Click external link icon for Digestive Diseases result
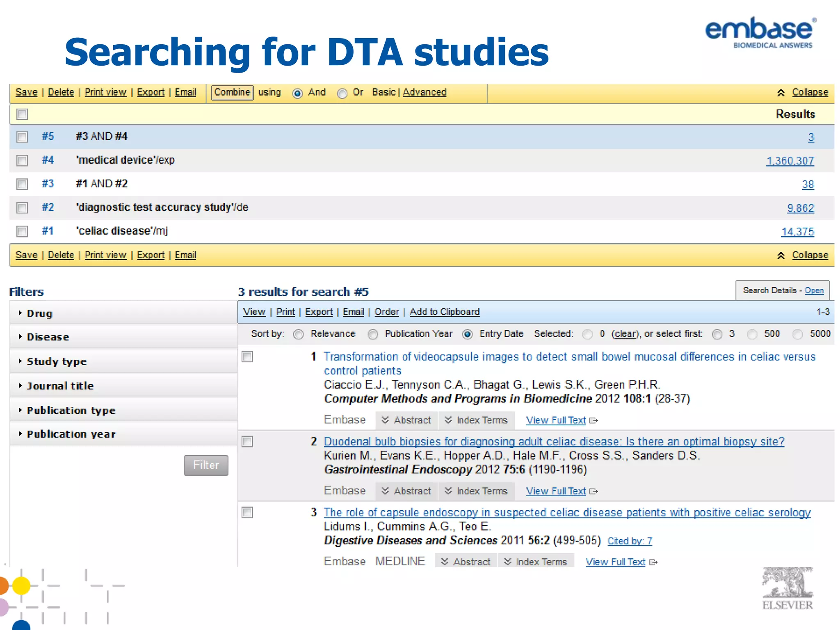 [653, 562]
